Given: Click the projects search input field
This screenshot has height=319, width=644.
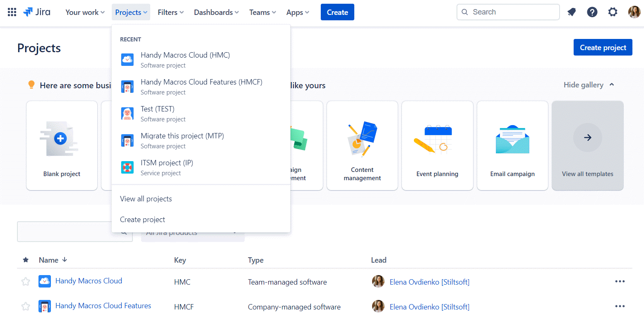Looking at the screenshot, I should (74, 232).
